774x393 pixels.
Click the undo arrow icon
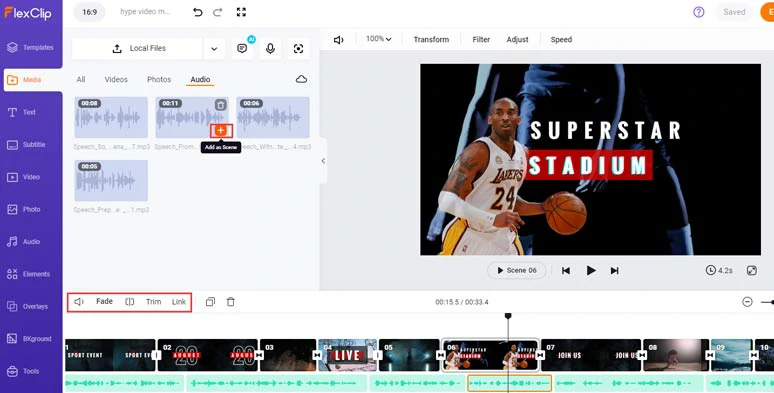click(197, 12)
